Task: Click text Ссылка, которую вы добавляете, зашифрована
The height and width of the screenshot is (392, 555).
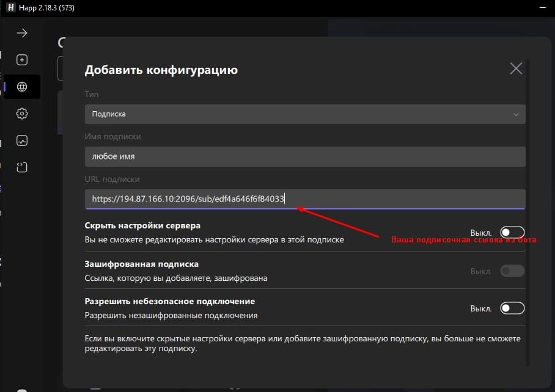Action: (x=176, y=278)
